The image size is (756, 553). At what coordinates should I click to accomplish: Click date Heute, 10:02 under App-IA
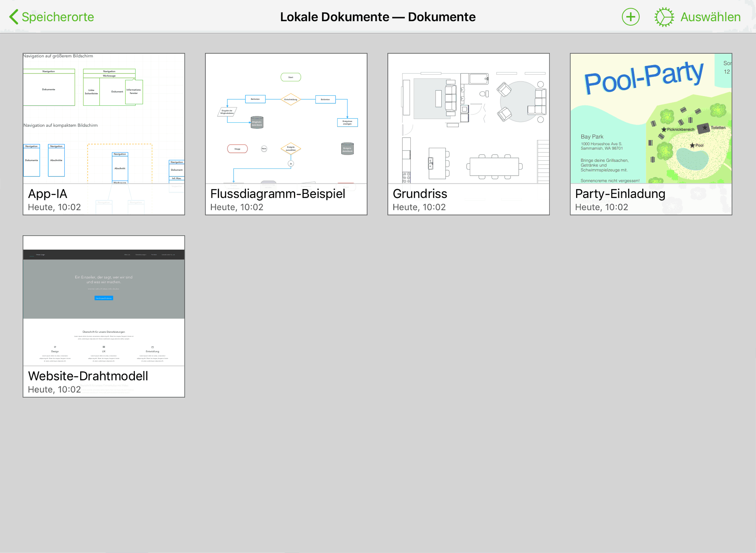[x=54, y=207]
